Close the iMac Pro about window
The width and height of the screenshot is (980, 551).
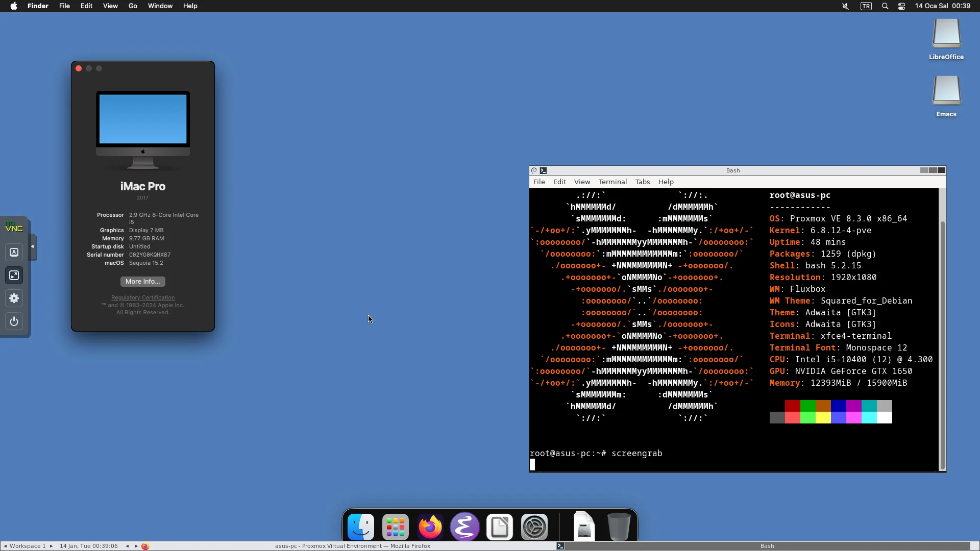(79, 68)
